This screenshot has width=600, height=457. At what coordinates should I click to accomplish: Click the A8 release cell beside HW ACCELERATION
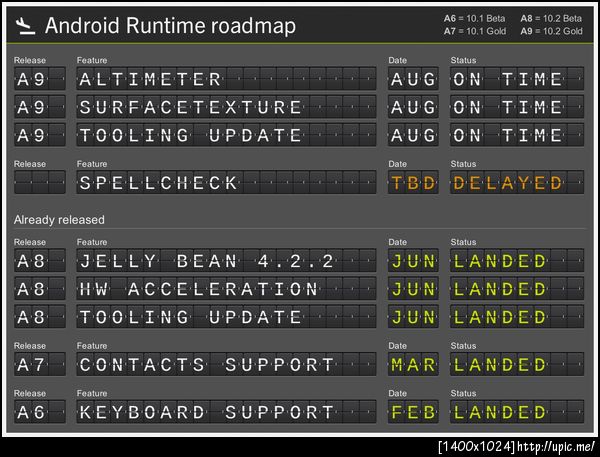click(40, 289)
